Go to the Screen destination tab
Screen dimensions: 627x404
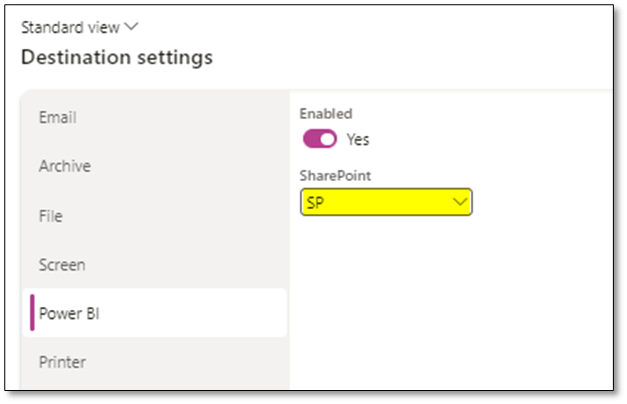click(x=62, y=265)
